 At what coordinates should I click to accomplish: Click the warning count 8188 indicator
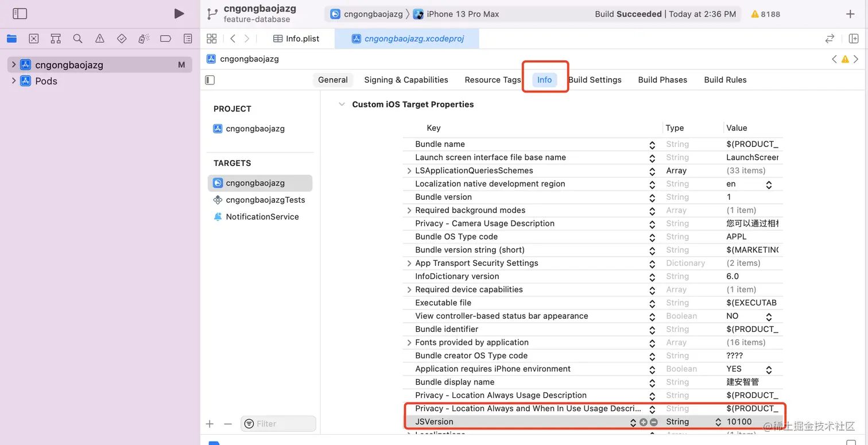(x=765, y=14)
